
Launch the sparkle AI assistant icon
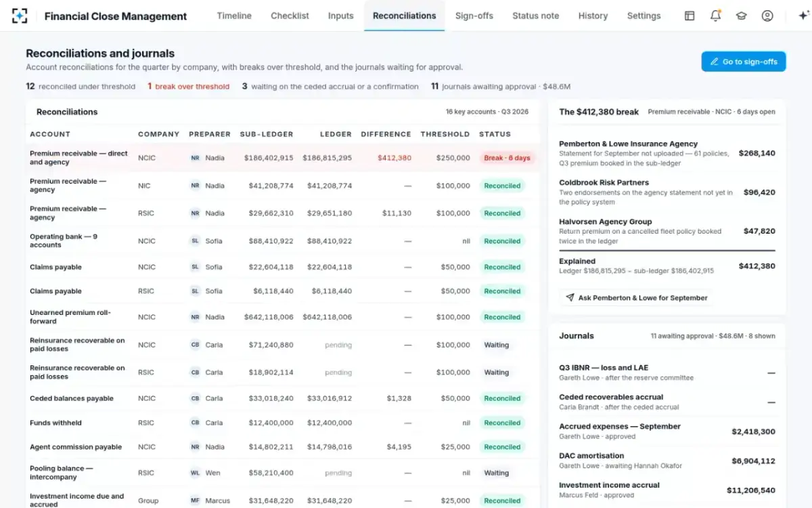pyautogui.click(x=803, y=16)
